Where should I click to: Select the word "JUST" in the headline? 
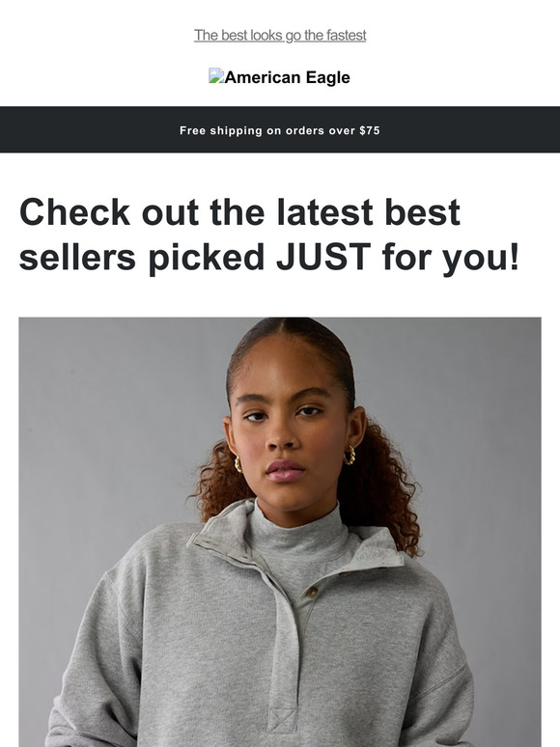323,257
